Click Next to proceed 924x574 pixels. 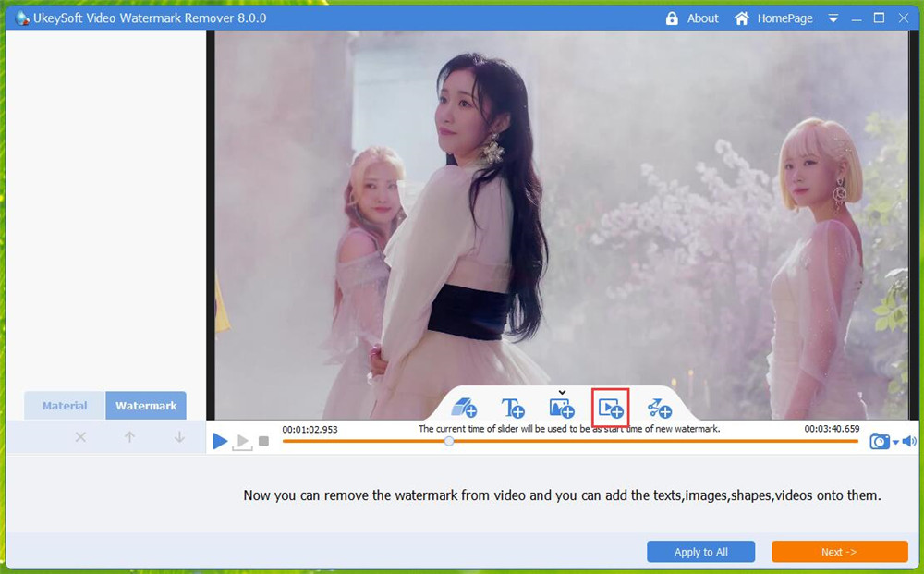839,552
